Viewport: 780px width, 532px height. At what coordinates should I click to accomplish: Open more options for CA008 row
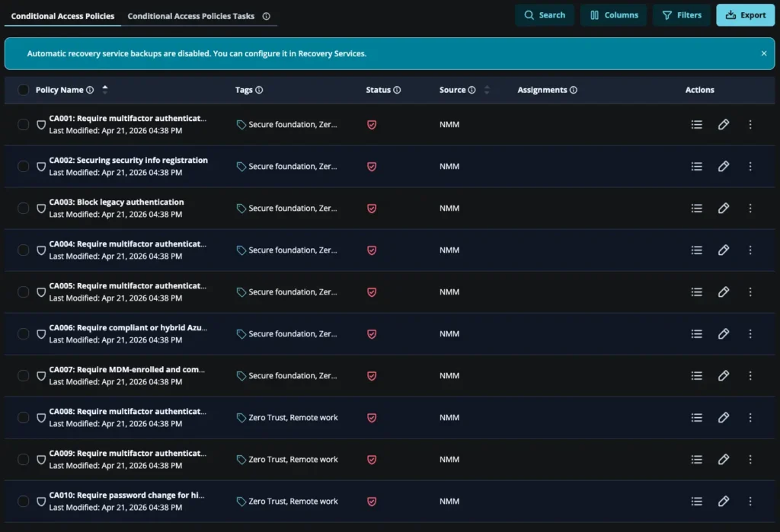(750, 418)
